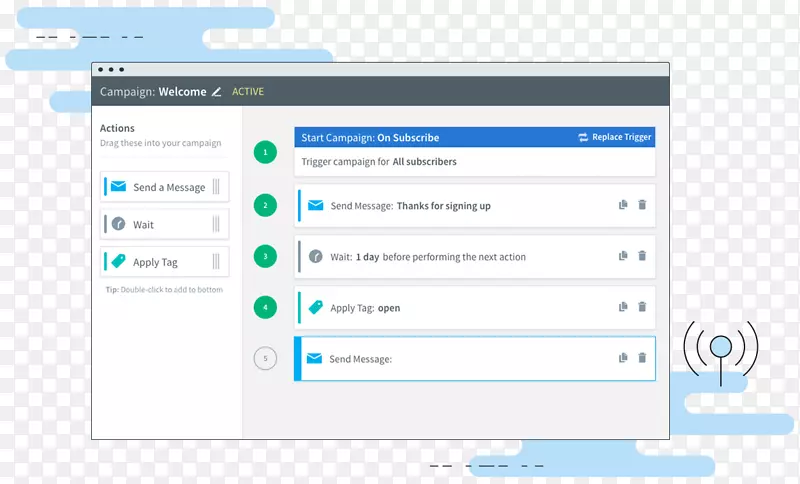Delete the Wait 1 day step
800x484 pixels.
click(x=642, y=256)
